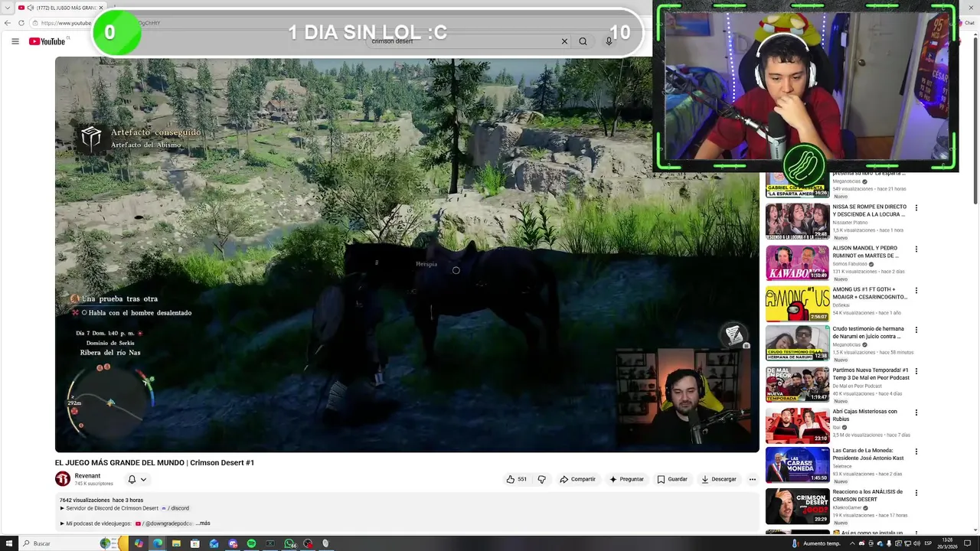The width and height of the screenshot is (980, 551).
Task: Open the 'NISSA SE ROMPE EN DIRECTO' thumbnail
Action: [x=797, y=221]
